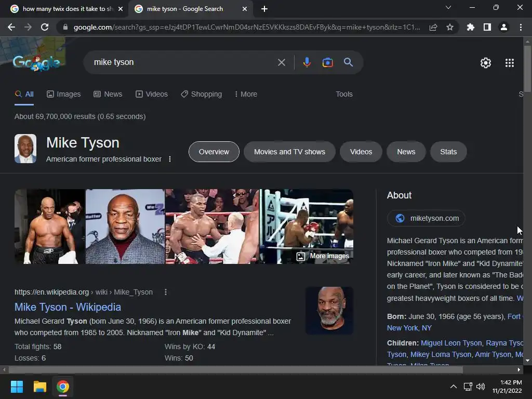
Task: Open Google settings gear
Action: click(x=486, y=63)
